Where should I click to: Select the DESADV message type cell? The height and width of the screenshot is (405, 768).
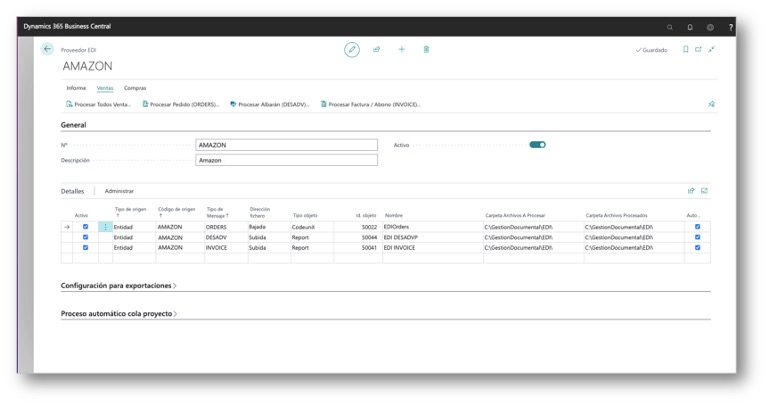click(x=226, y=238)
